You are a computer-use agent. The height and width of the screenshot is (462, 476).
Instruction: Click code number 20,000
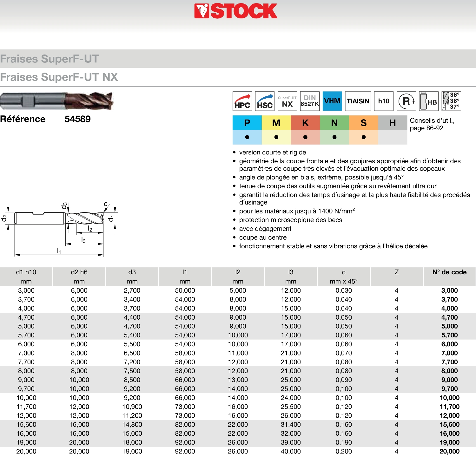pos(449,451)
